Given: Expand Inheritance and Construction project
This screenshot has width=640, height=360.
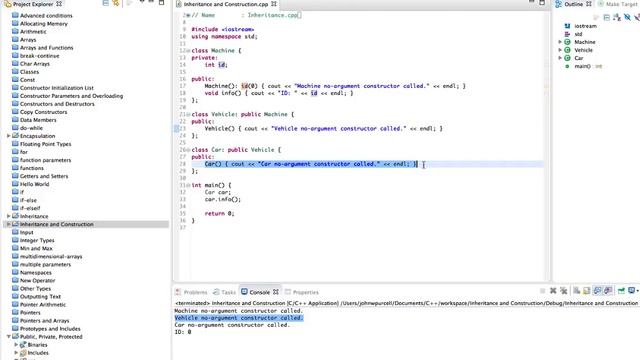Looking at the screenshot, I should (x=9, y=224).
